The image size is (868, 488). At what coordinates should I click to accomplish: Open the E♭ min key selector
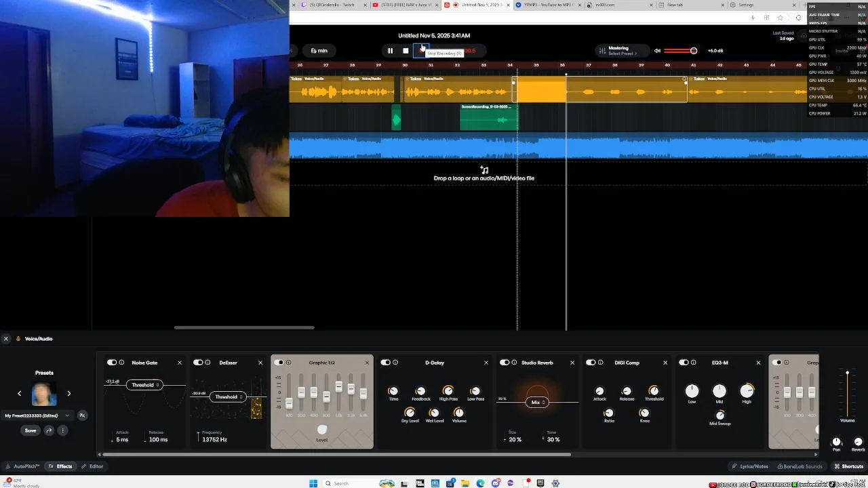[x=319, y=51]
